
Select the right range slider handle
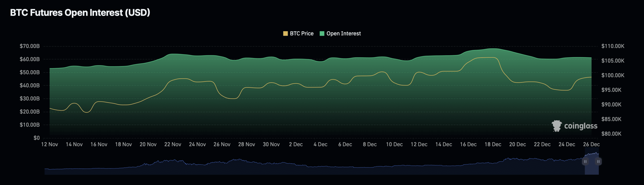point(598,162)
